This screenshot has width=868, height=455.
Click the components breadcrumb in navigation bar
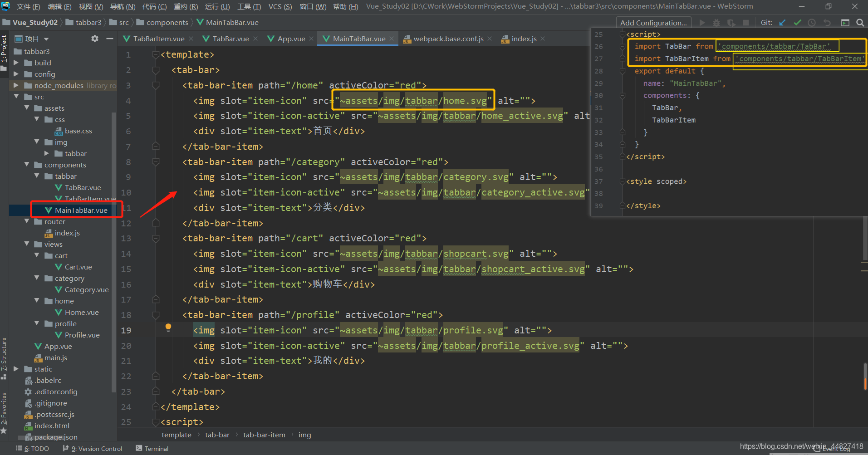pyautogui.click(x=162, y=23)
